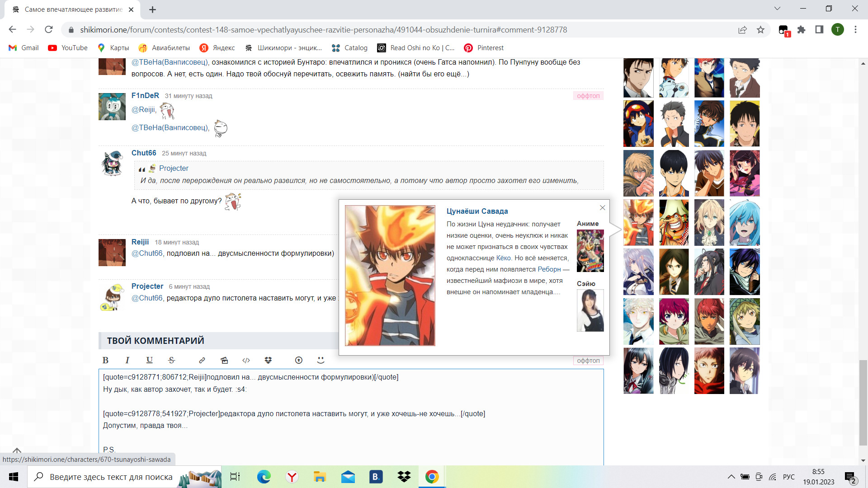Click the insert image icon in editor
Screen dimensions: 868x488
(x=224, y=360)
